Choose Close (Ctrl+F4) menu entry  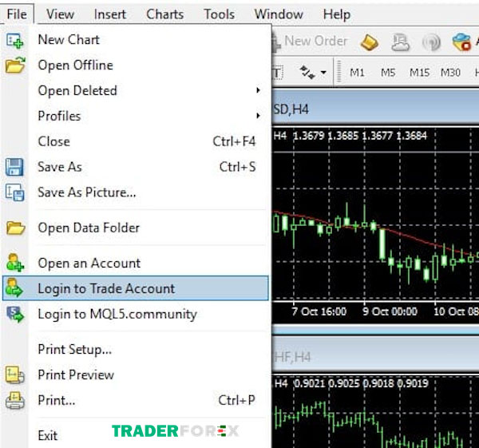point(136,141)
